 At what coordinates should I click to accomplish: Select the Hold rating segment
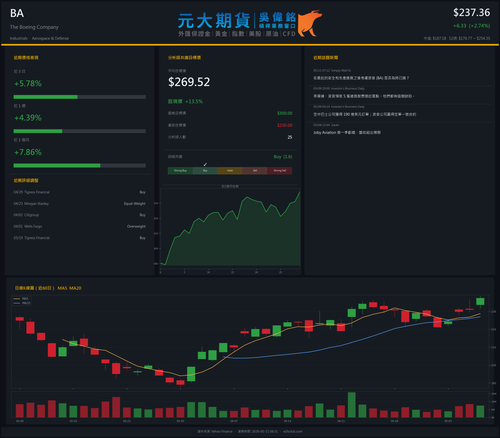click(230, 171)
